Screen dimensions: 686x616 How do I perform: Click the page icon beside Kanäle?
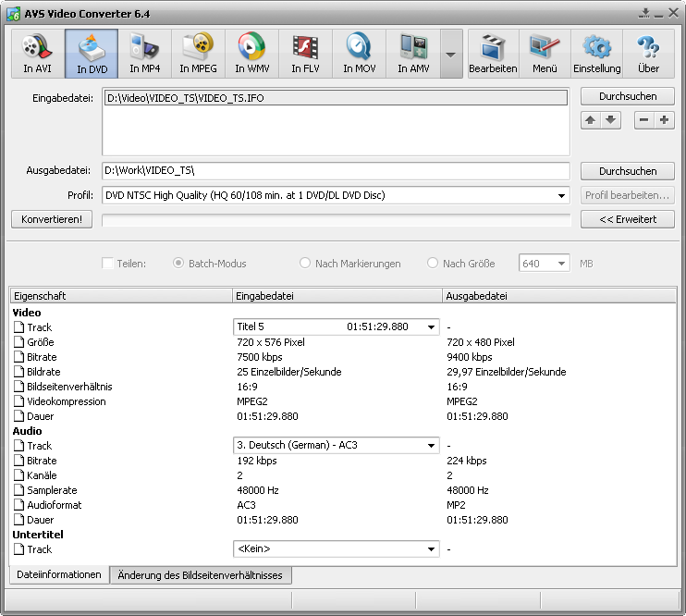pyautogui.click(x=18, y=475)
